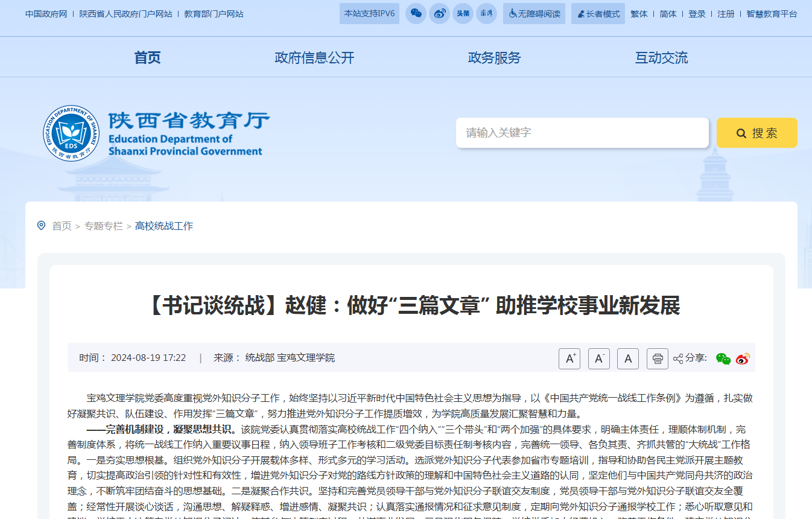
Task: Go to 互动交流 navigation item
Action: click(661, 58)
